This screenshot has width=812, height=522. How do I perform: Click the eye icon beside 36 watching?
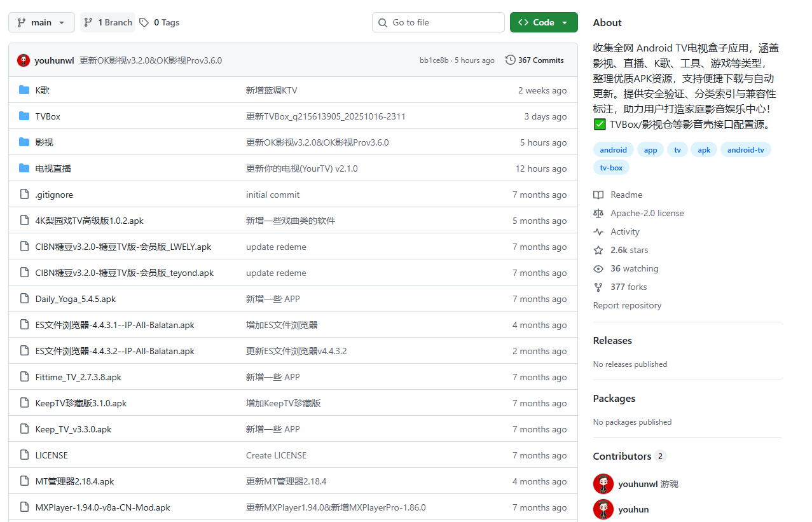[598, 268]
